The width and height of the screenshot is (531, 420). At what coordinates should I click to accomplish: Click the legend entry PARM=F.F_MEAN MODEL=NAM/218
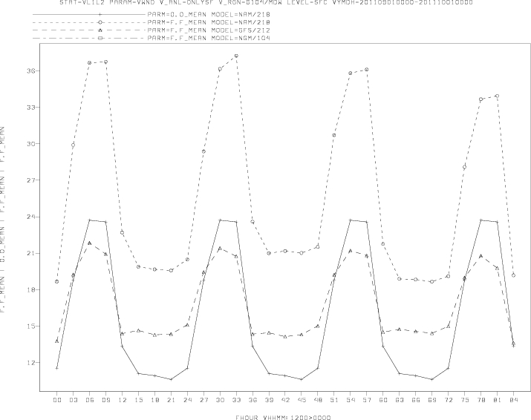coord(152,22)
